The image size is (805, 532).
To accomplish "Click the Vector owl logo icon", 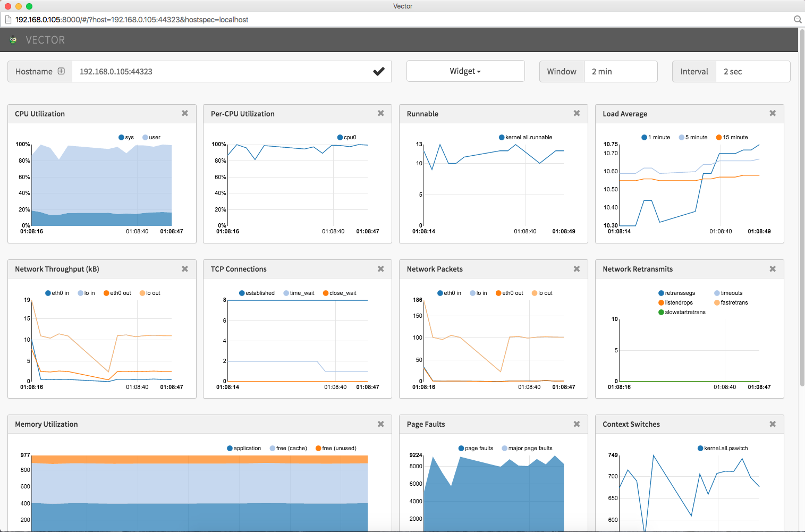I will coord(13,40).
